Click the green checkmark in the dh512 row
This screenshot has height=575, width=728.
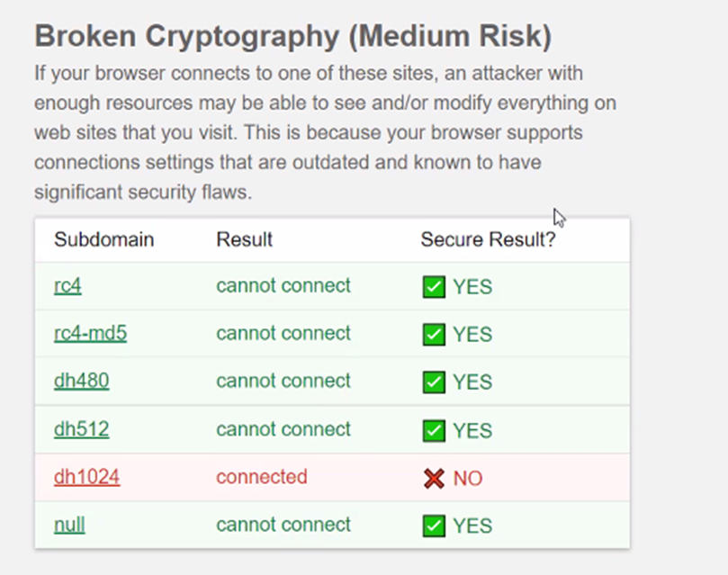pos(433,429)
